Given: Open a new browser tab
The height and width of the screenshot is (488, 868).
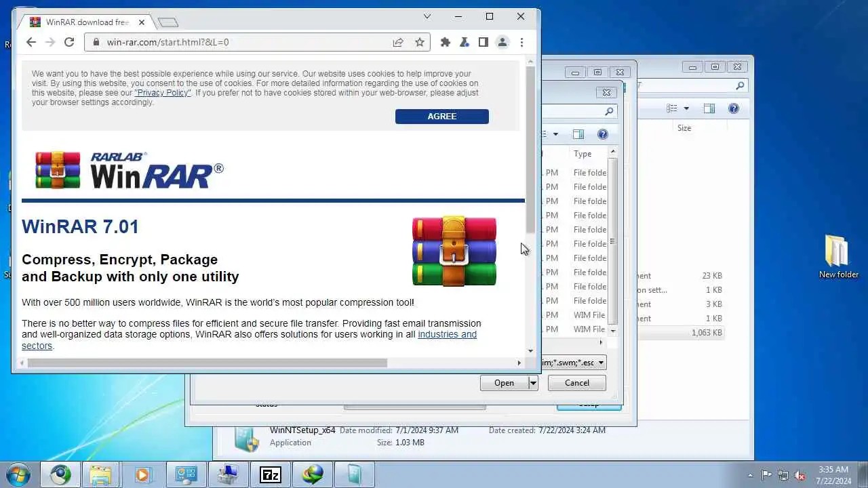Looking at the screenshot, I should tap(167, 22).
